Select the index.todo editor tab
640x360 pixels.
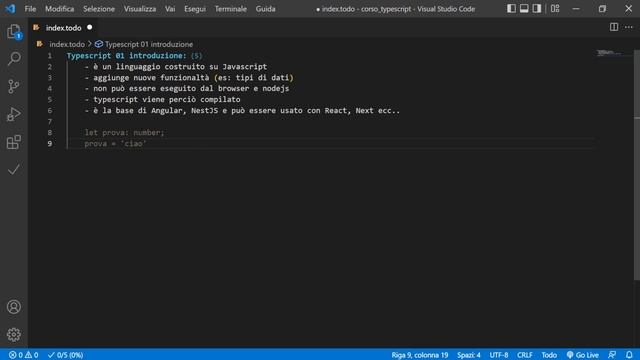[x=63, y=28]
